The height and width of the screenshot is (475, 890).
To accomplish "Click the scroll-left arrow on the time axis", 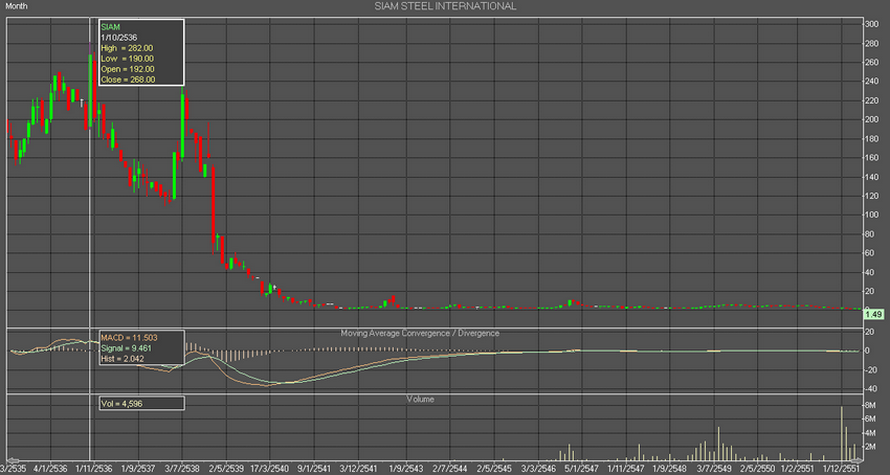I will 13,460.
